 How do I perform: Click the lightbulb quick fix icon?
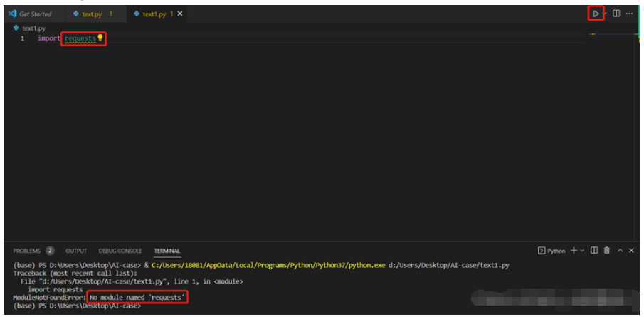pyautogui.click(x=100, y=38)
